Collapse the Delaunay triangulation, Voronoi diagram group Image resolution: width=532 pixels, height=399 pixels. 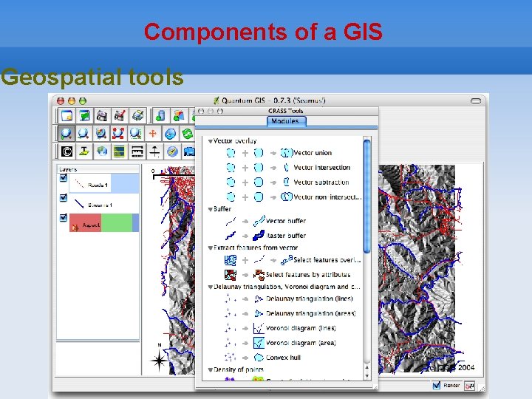(211, 287)
